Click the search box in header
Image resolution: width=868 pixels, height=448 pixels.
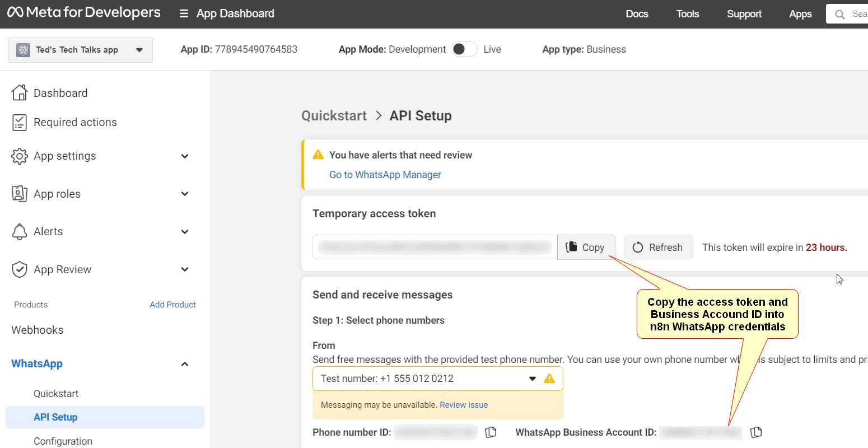(x=847, y=14)
